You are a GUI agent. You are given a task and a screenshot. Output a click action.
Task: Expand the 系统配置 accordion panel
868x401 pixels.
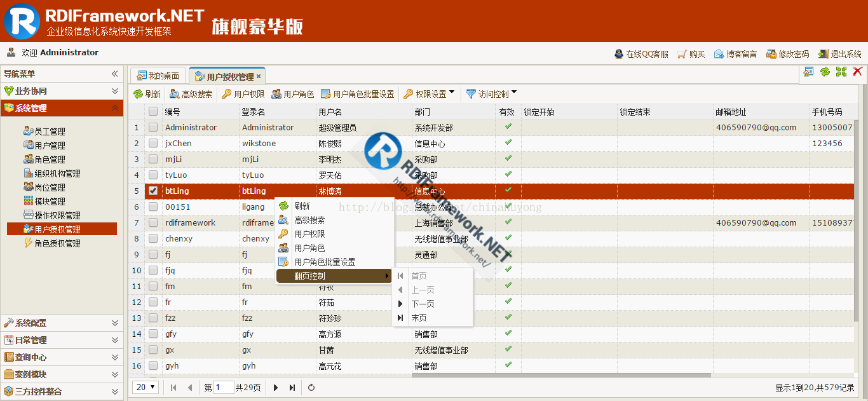coord(62,323)
